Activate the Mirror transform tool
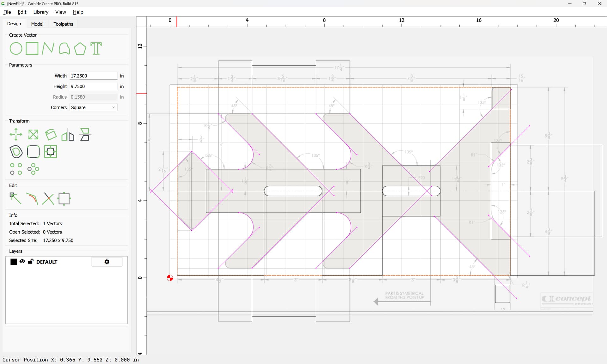 [68, 135]
